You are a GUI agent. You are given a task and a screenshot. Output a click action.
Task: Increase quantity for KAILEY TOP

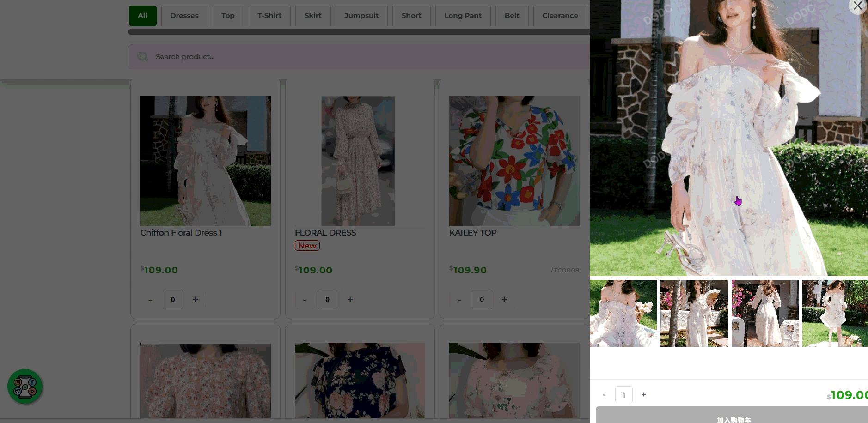(504, 300)
